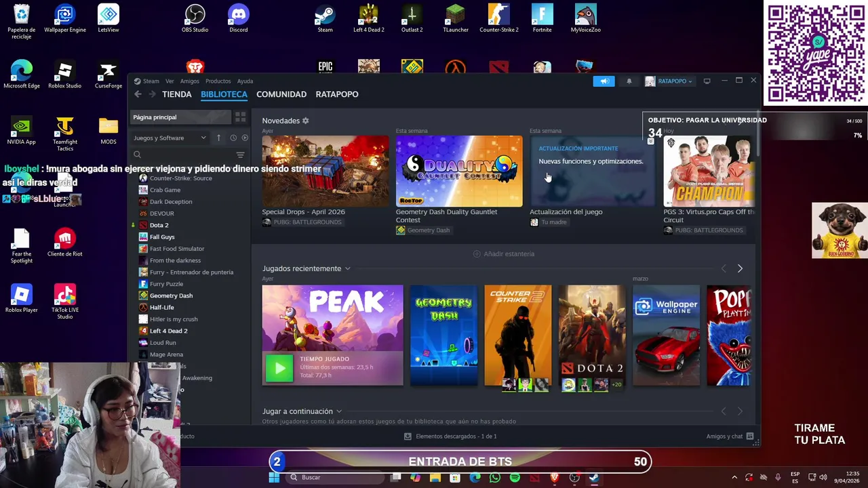Open Cliente de Riot desktop icon
This screenshot has width=868, height=488.
[x=65, y=243]
